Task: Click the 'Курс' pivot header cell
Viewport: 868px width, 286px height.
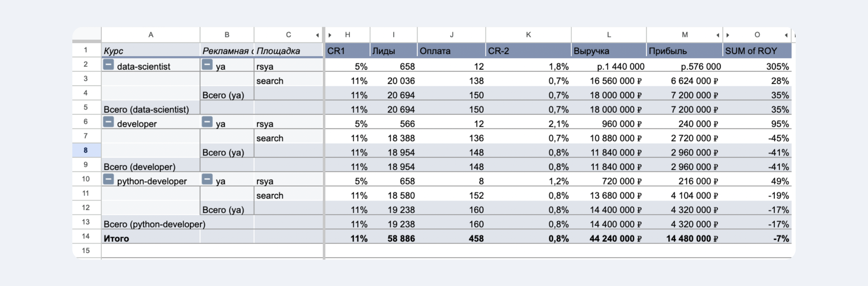Action: point(151,51)
